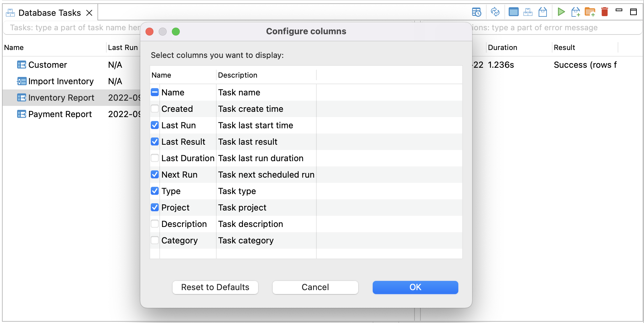The height and width of the screenshot is (323, 644).
Task: Toggle the Description column checkbox
Action: click(155, 224)
